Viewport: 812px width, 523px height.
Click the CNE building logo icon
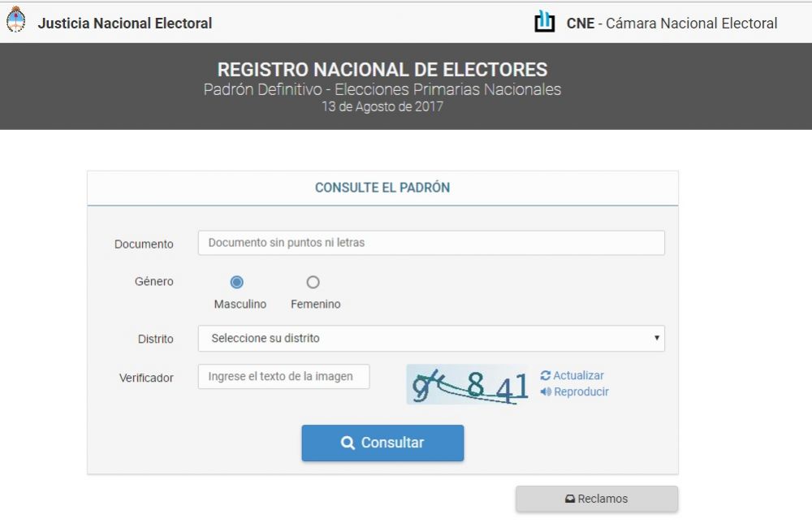coord(544,22)
